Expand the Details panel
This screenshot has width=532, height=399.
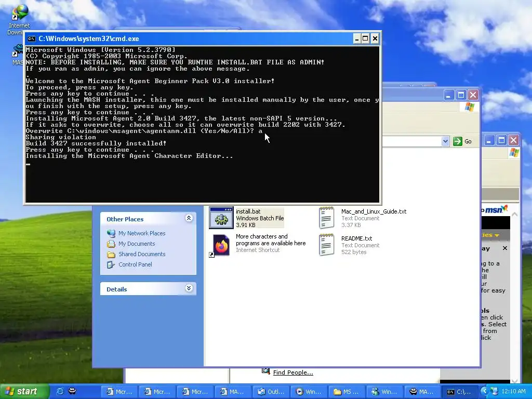click(189, 288)
